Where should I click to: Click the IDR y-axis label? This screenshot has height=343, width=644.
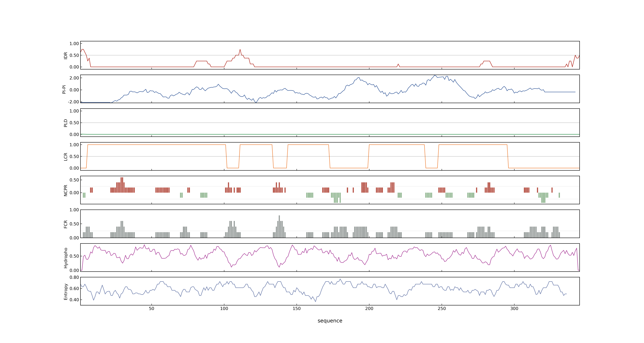click(x=66, y=55)
